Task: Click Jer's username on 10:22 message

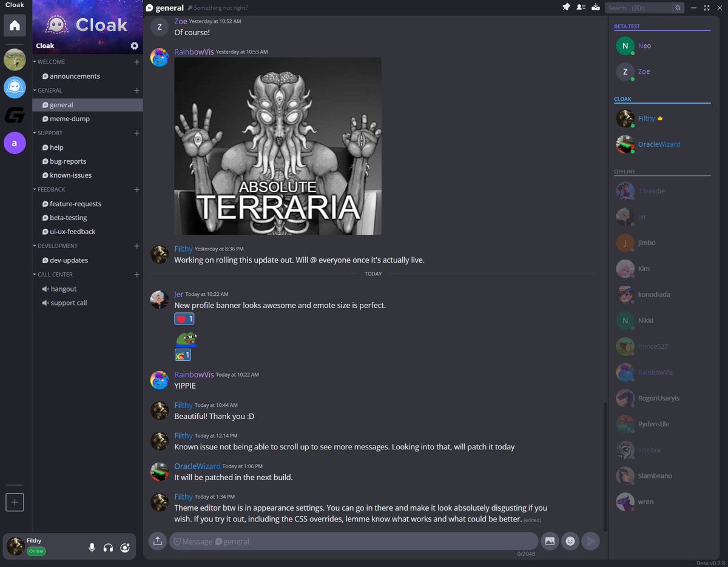Action: pyautogui.click(x=178, y=294)
